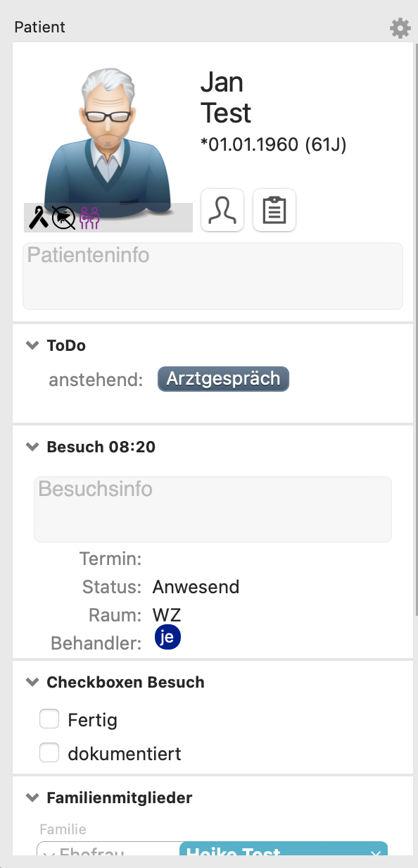Click the purple family members icon
Image resolution: width=418 pixels, height=868 pixels.
pyautogui.click(x=89, y=218)
